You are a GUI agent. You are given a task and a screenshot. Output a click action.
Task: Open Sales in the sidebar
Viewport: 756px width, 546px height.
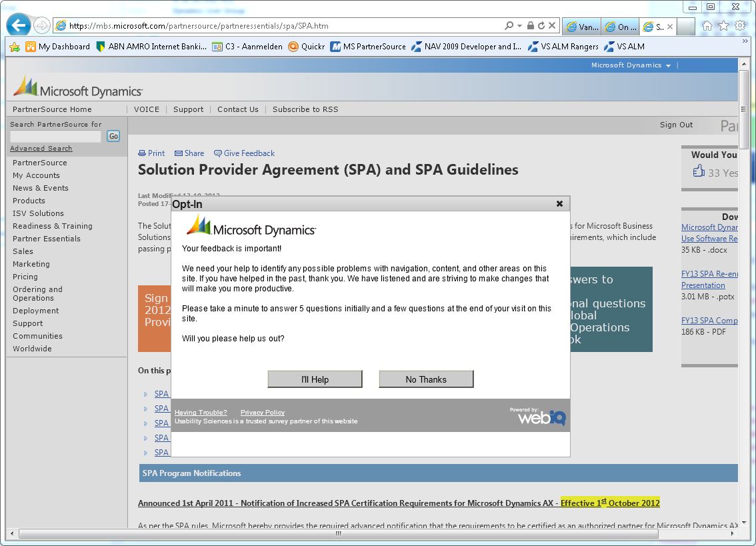23,251
